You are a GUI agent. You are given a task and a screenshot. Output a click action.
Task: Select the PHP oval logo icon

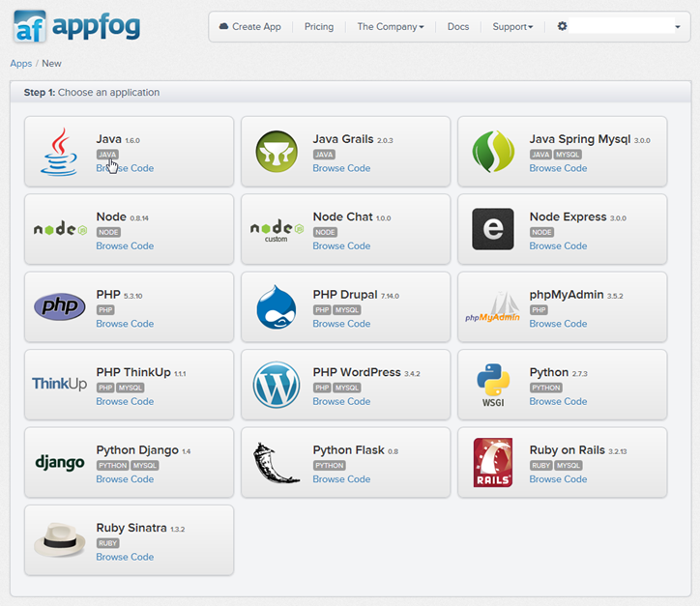[x=60, y=306]
